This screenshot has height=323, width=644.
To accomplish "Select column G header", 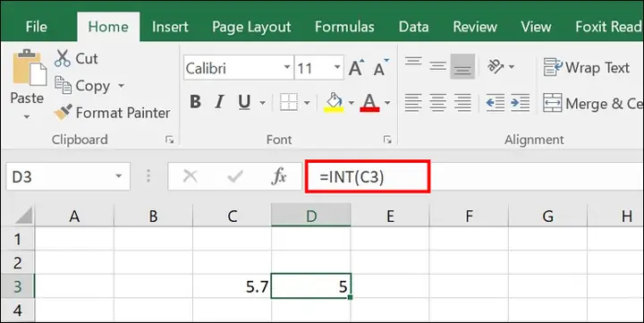I will [548, 216].
